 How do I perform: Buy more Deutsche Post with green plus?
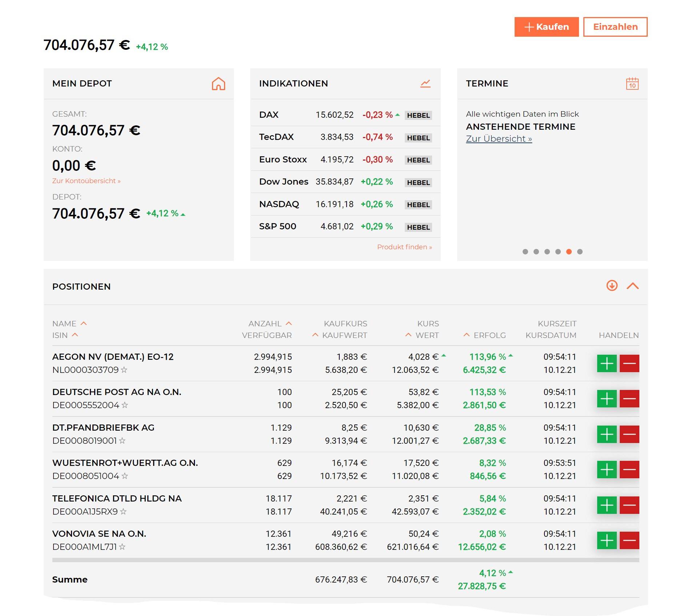(607, 399)
